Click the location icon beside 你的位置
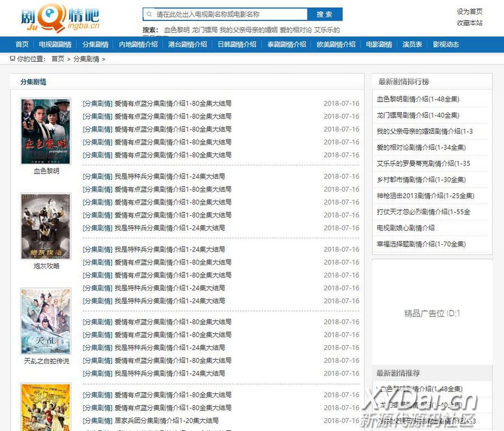504x431 pixels. [x=12, y=59]
